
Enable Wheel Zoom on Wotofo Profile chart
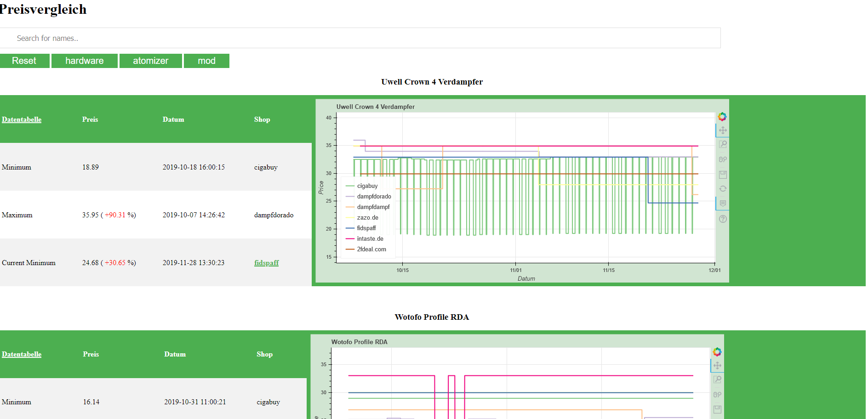(x=717, y=395)
